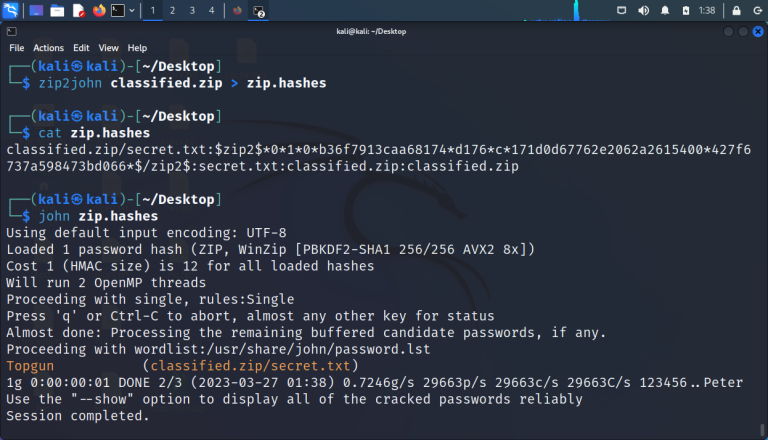Expand the terminal launcher dropdown arrow
768x440 pixels.
click(131, 10)
